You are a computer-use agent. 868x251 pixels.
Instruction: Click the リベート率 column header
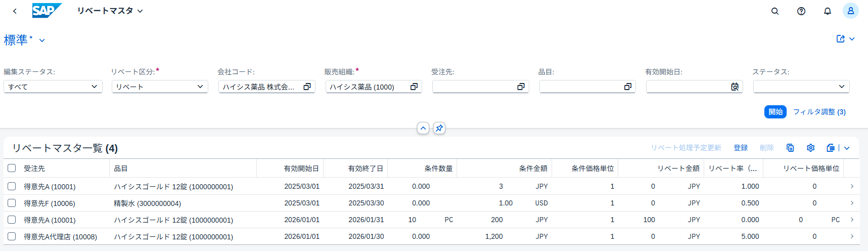pyautogui.click(x=734, y=168)
